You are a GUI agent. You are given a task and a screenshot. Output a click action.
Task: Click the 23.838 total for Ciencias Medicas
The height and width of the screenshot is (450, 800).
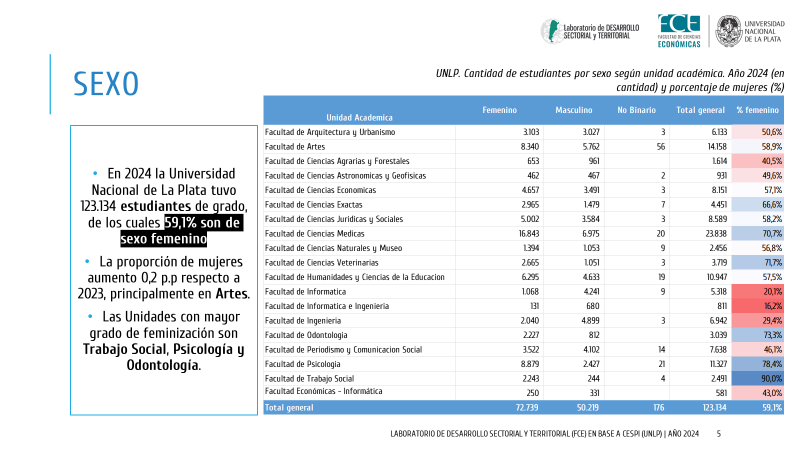coord(716,234)
